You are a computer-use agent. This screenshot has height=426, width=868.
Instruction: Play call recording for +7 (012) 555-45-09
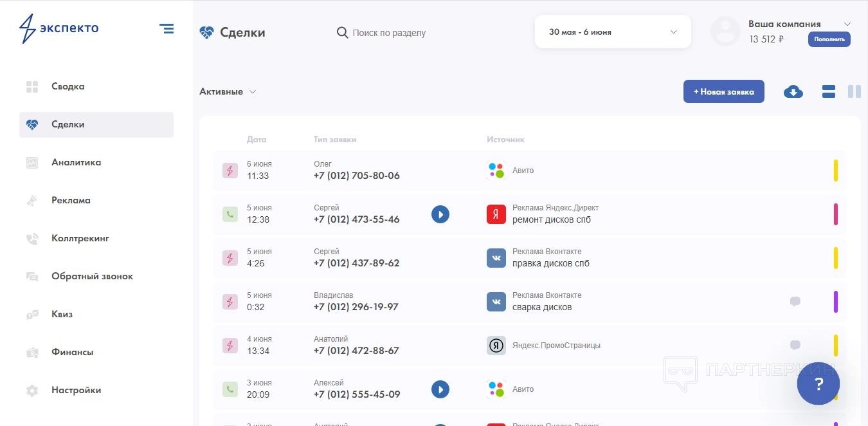click(x=440, y=389)
